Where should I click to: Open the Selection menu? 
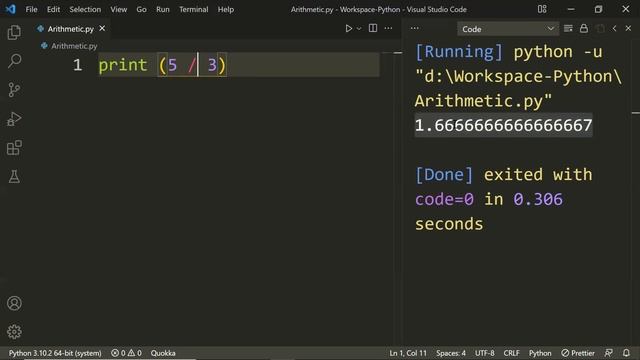85,9
